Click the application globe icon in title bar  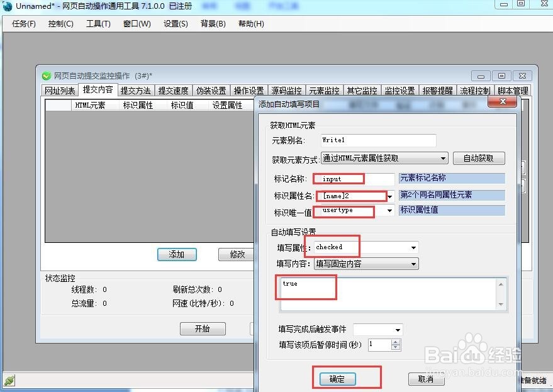(7, 6)
